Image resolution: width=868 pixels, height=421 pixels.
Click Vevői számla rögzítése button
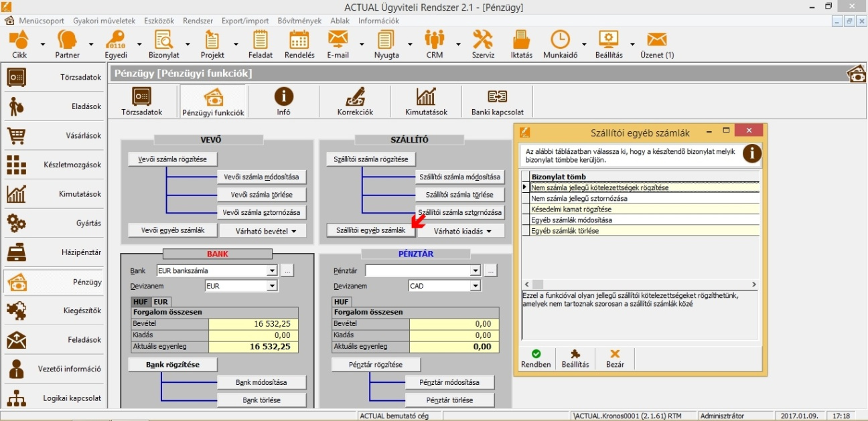click(172, 159)
